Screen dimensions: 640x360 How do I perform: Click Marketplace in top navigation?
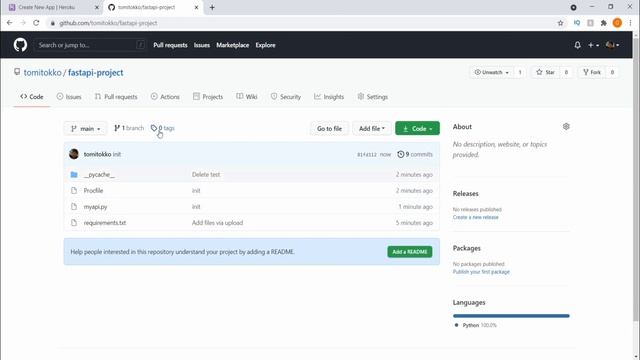pos(233,45)
